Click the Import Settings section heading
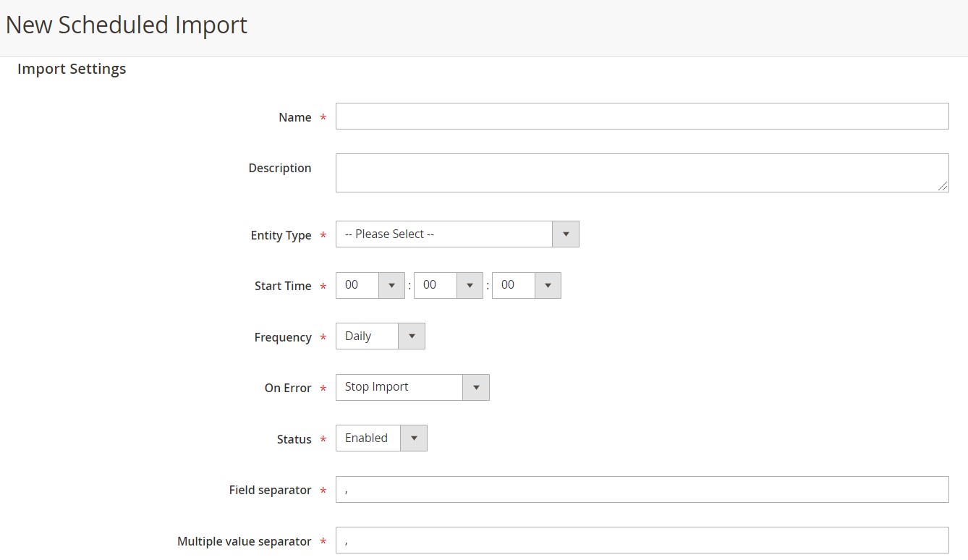This screenshot has height=560, width=968. click(72, 69)
